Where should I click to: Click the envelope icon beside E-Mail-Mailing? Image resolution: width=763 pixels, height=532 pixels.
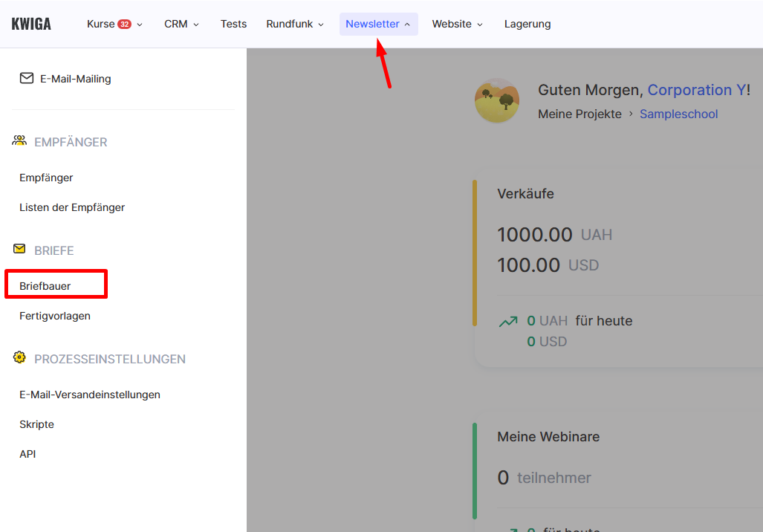click(27, 78)
